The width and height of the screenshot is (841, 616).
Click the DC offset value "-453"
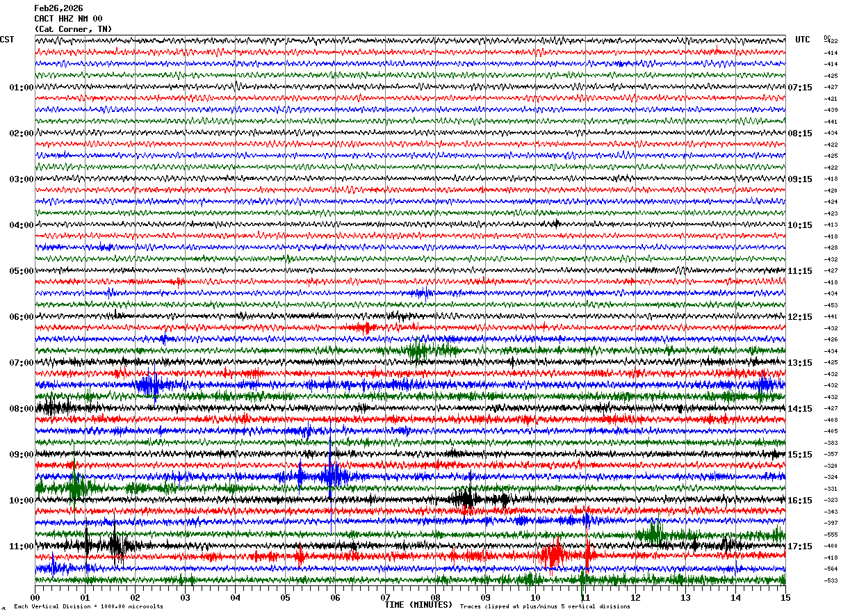(x=831, y=305)
